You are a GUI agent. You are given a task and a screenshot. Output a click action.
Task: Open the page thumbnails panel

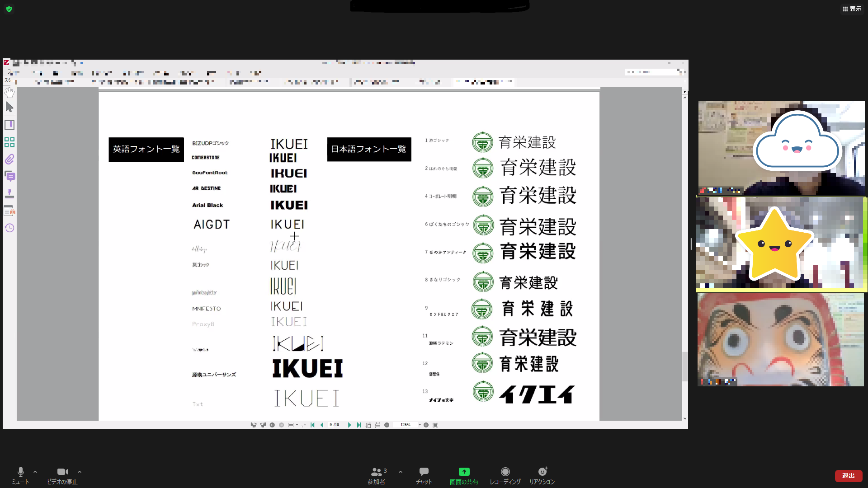click(9, 142)
